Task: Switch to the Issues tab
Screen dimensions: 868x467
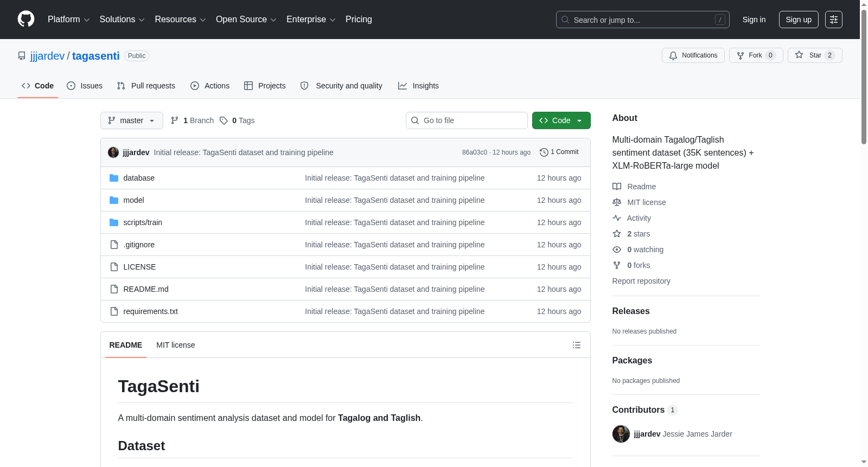Action: (85, 86)
